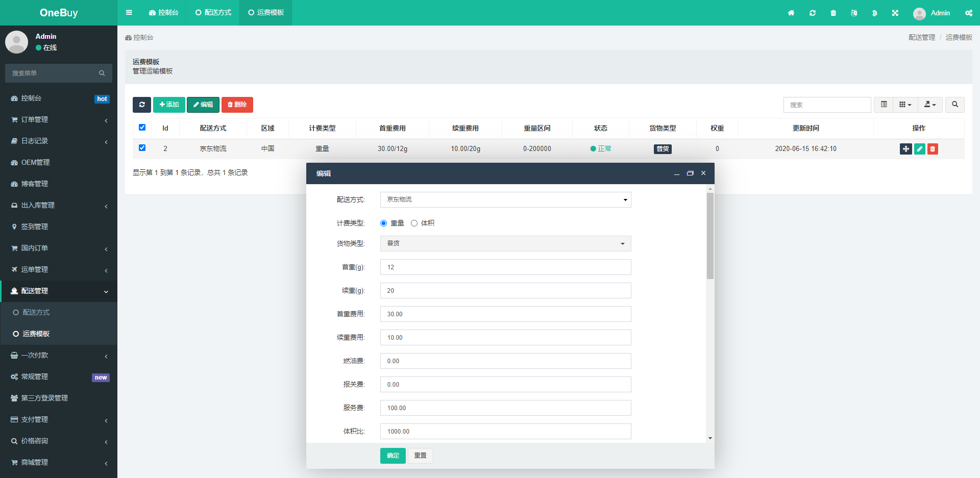Focus the 体积比 input field

click(505, 431)
